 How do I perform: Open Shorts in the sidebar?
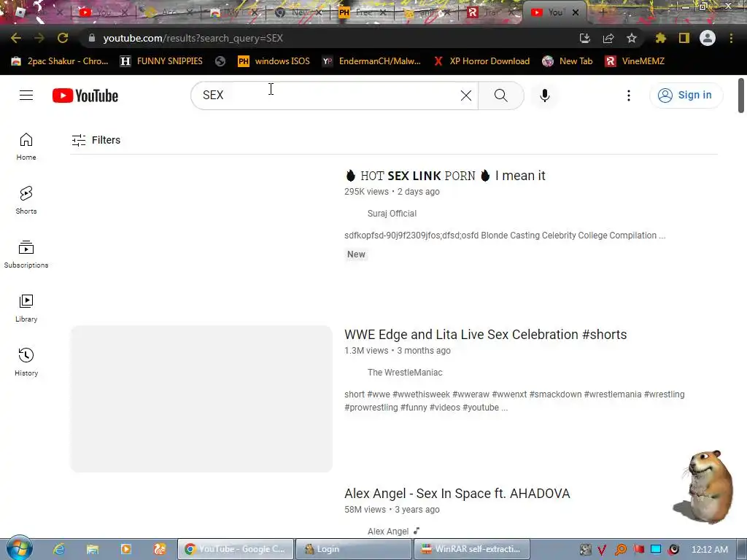click(26, 200)
